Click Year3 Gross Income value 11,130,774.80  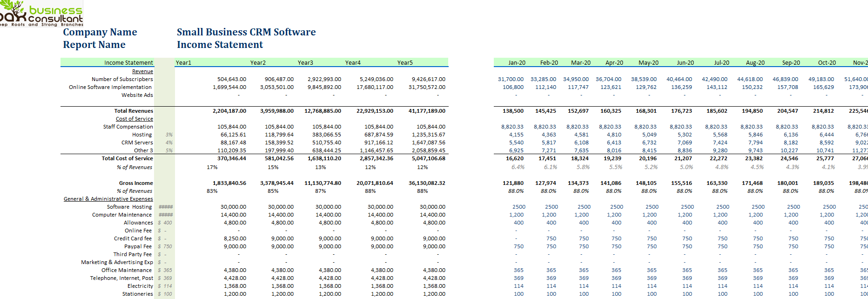click(x=323, y=183)
